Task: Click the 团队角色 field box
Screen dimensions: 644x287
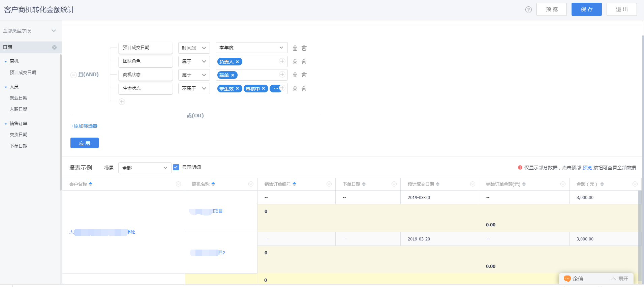Action: [146, 61]
